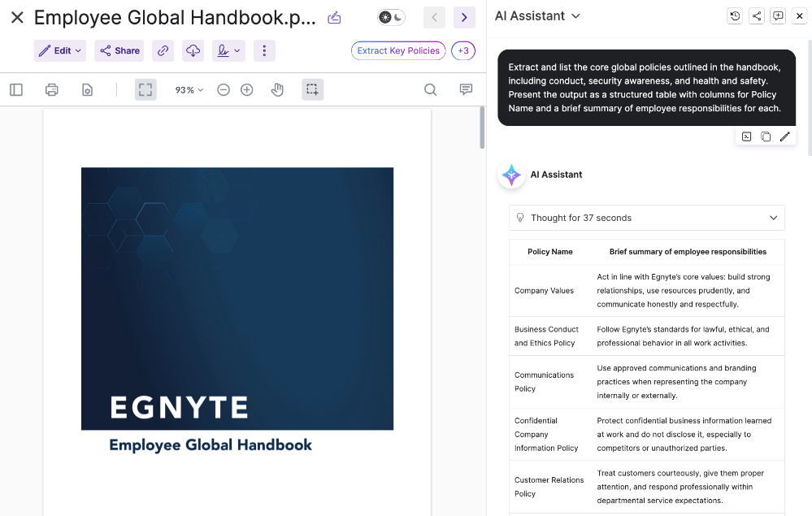Click the Share button

(x=119, y=50)
